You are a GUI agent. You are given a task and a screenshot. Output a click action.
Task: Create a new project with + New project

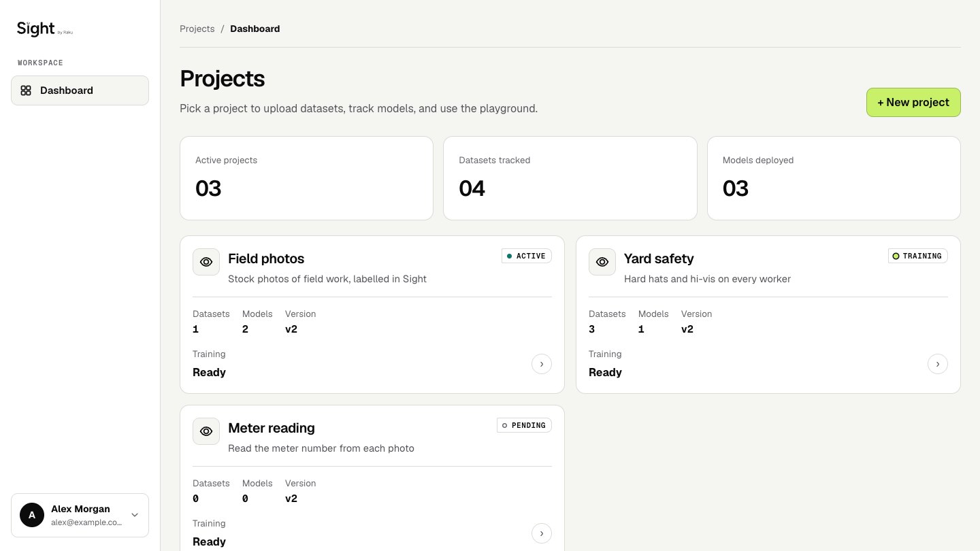[x=913, y=103]
